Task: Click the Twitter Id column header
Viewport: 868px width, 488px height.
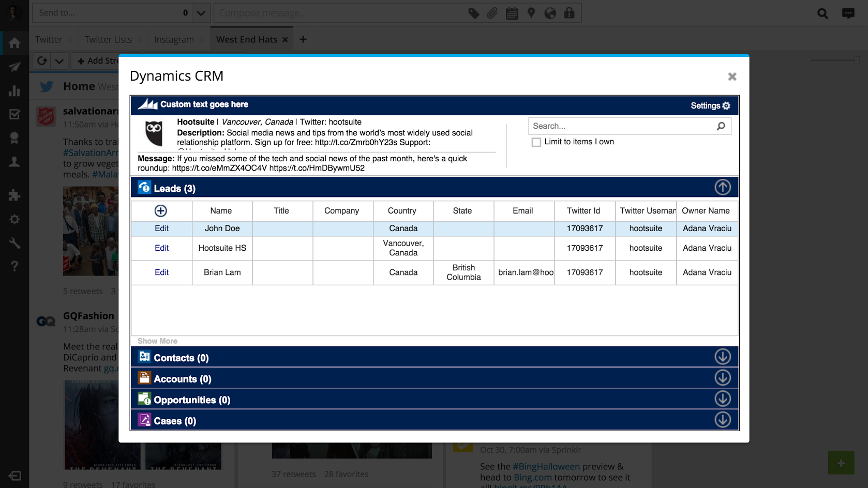Action: click(x=584, y=211)
